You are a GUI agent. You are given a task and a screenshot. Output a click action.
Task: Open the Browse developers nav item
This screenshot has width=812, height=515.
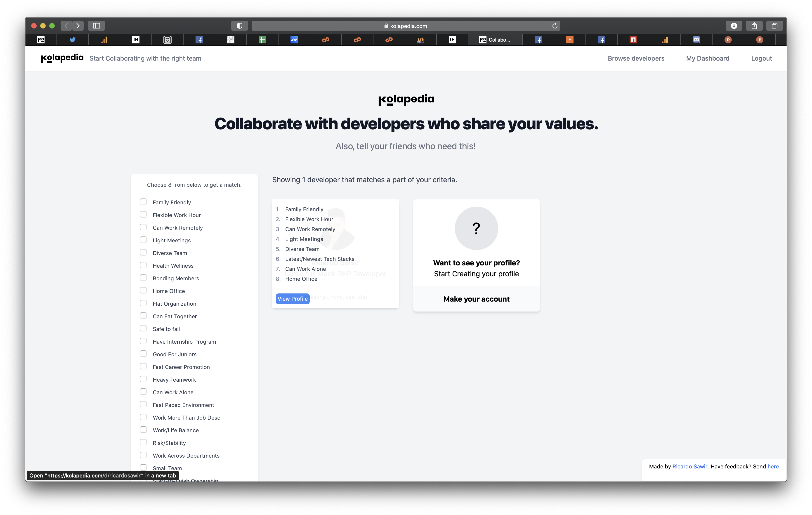(x=636, y=58)
